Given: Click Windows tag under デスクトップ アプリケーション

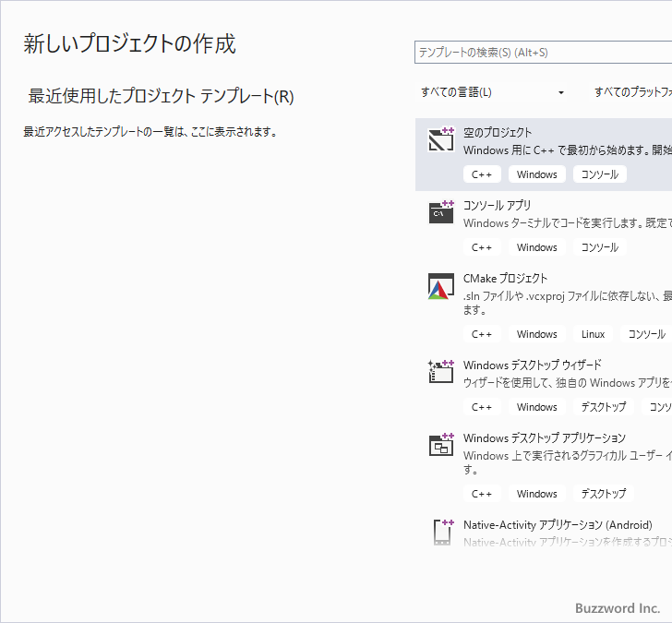Looking at the screenshot, I should (x=537, y=494).
